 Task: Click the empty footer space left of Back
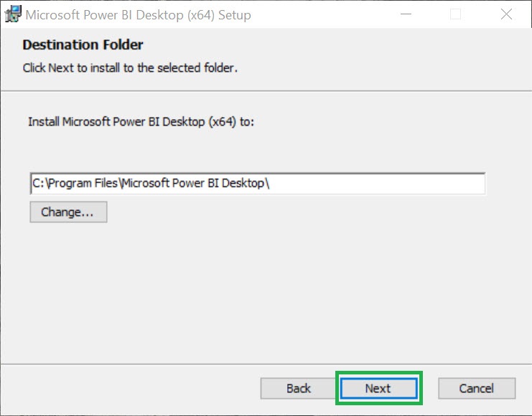129,388
